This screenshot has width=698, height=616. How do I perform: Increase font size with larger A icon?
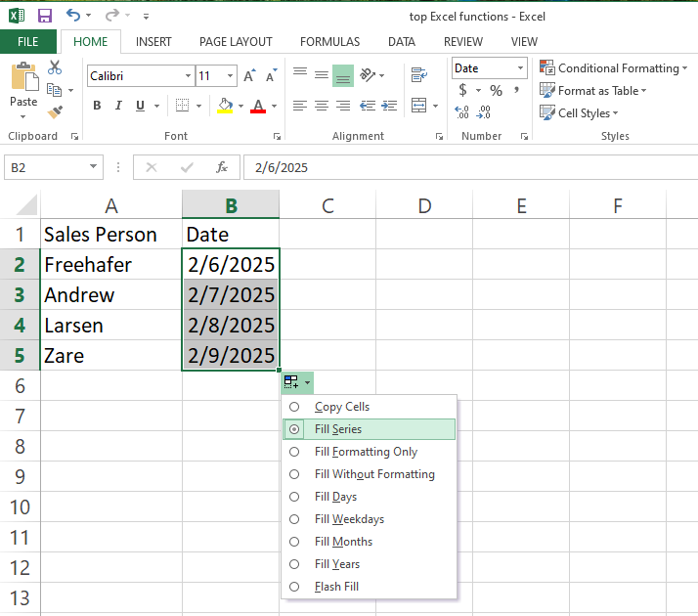tap(249, 75)
